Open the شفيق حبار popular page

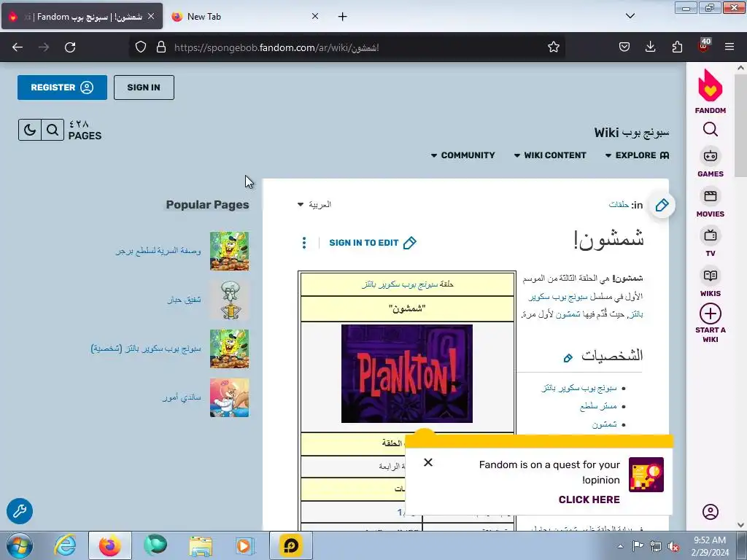(184, 300)
